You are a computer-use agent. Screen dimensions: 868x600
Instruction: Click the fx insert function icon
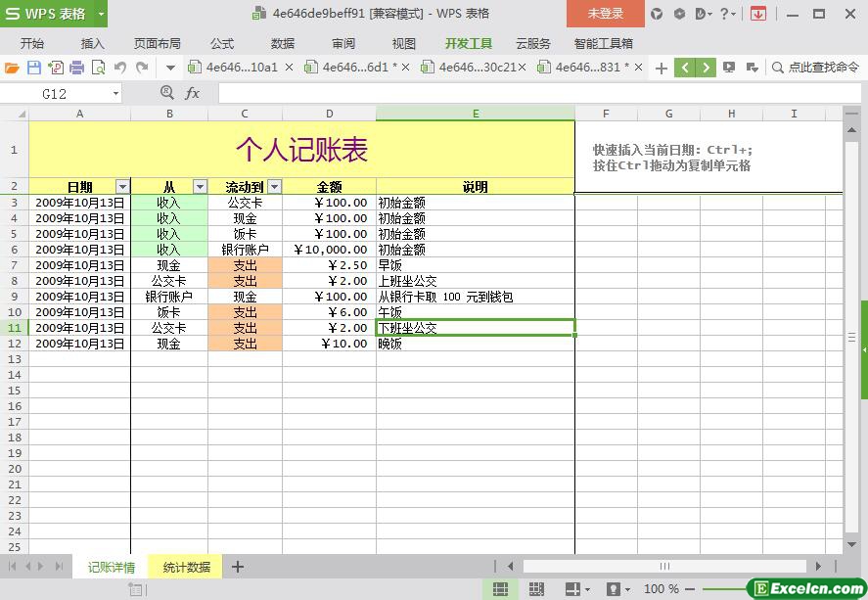pos(193,93)
